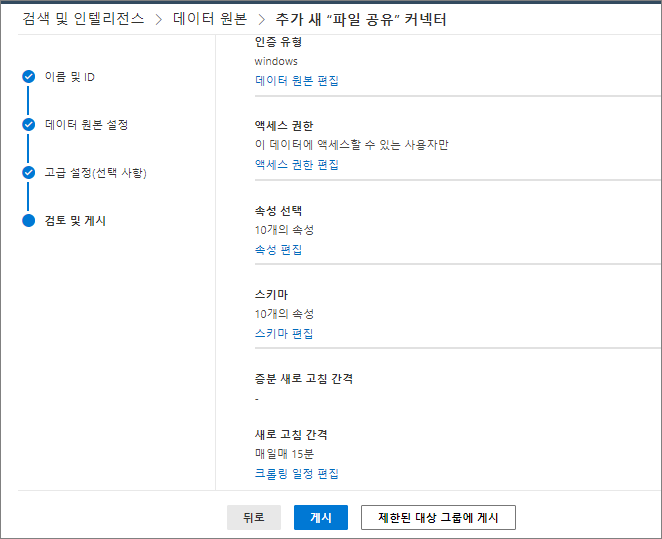
Task: Select the 검토 및 게시 step
Action: [x=75, y=221]
